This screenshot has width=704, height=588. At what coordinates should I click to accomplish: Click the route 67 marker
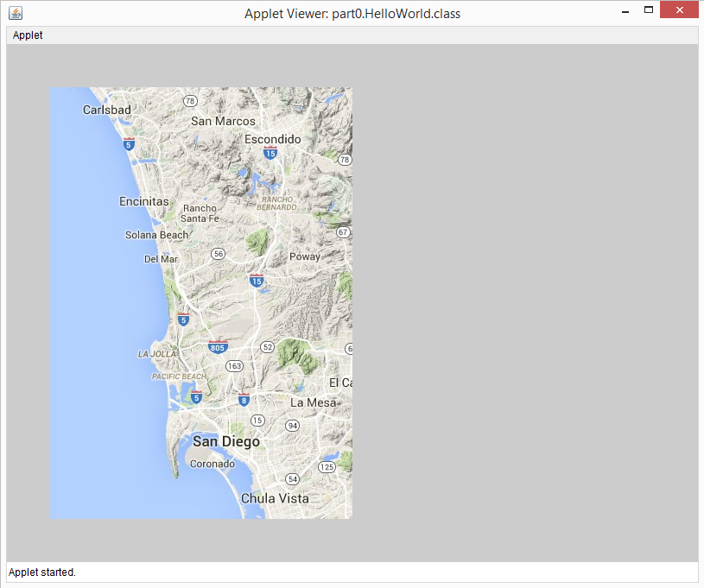(344, 232)
